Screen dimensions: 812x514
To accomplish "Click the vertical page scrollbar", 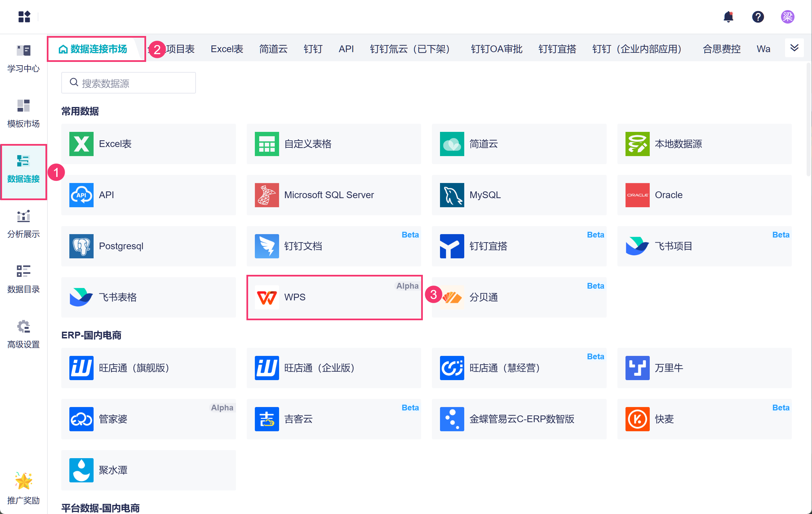I will coord(808,120).
